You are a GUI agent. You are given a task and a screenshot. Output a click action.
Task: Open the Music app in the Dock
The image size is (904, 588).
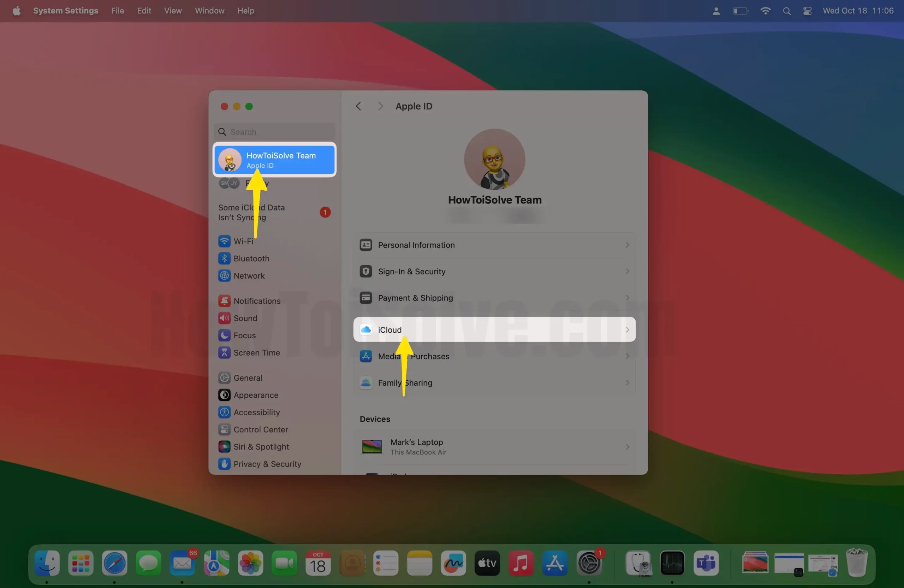[521, 563]
